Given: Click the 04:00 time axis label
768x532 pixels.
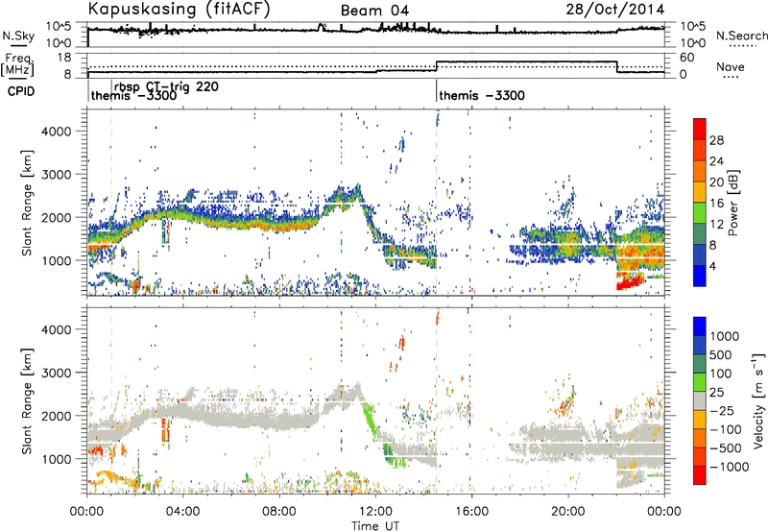Looking at the screenshot, I should pyautogui.click(x=182, y=512).
